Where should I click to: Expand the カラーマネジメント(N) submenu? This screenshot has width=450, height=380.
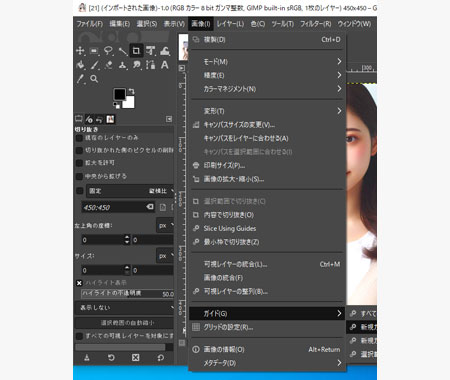click(268, 89)
